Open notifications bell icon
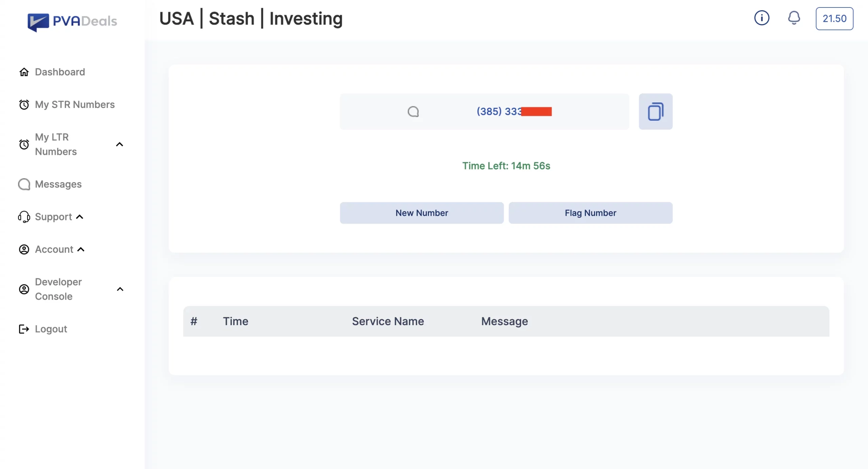 tap(794, 18)
